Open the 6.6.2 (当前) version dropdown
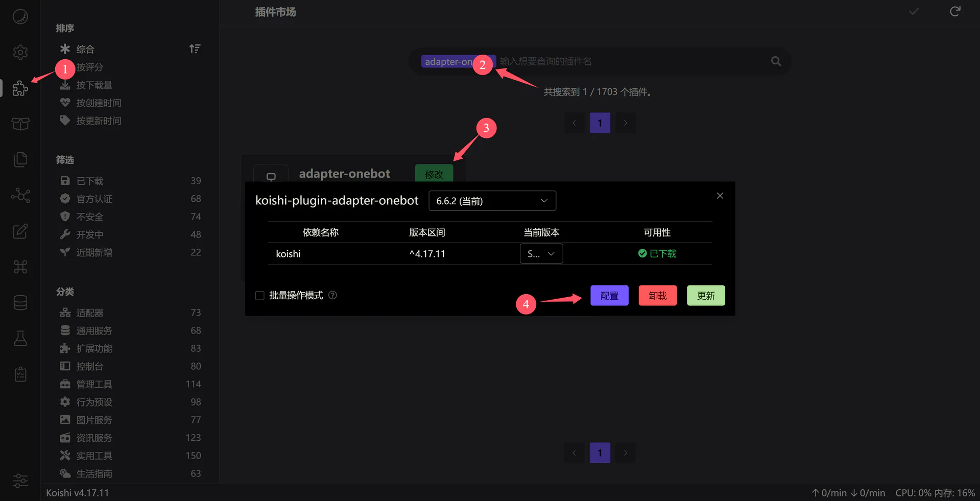The image size is (980, 501). pos(492,201)
